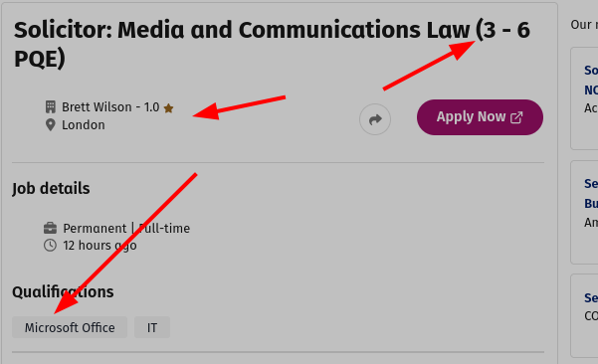Click the Qualifications heading
This screenshot has width=598, height=364.
(63, 292)
